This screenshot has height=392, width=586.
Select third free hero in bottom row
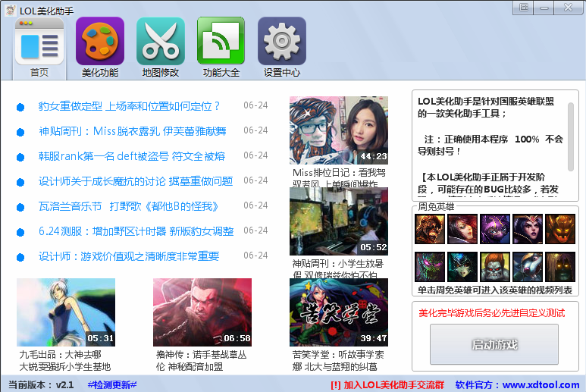(495, 266)
